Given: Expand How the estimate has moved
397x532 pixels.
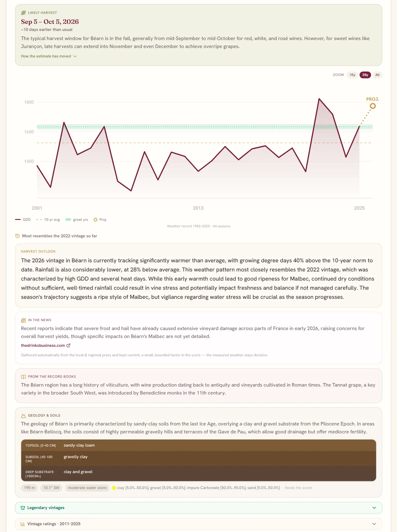Looking at the screenshot, I should pyautogui.click(x=49, y=56).
